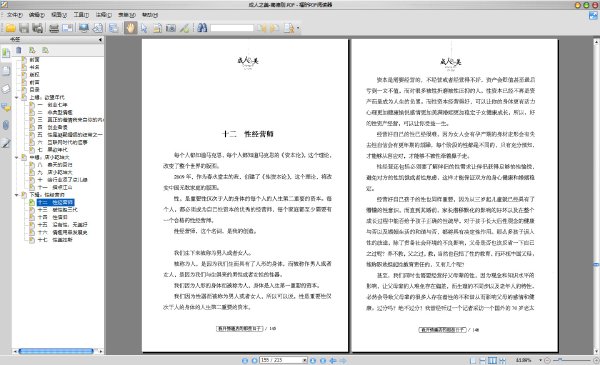Click bookmarks panel horizontal scrollbar

(56, 351)
